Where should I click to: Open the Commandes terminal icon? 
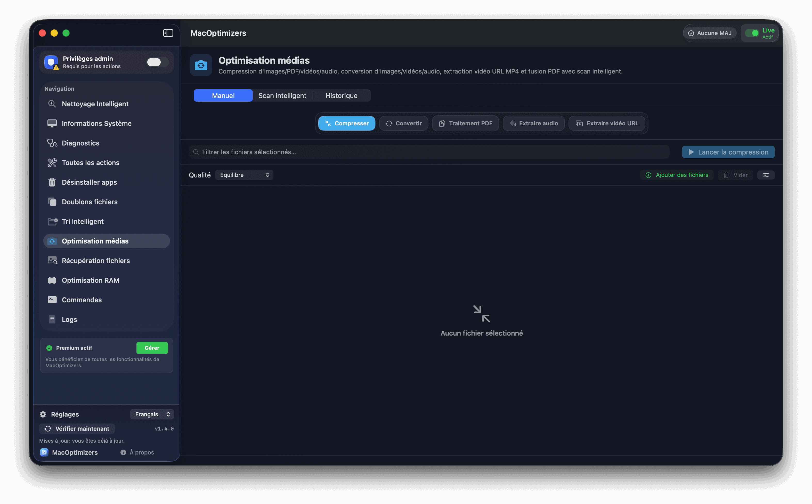pyautogui.click(x=52, y=300)
